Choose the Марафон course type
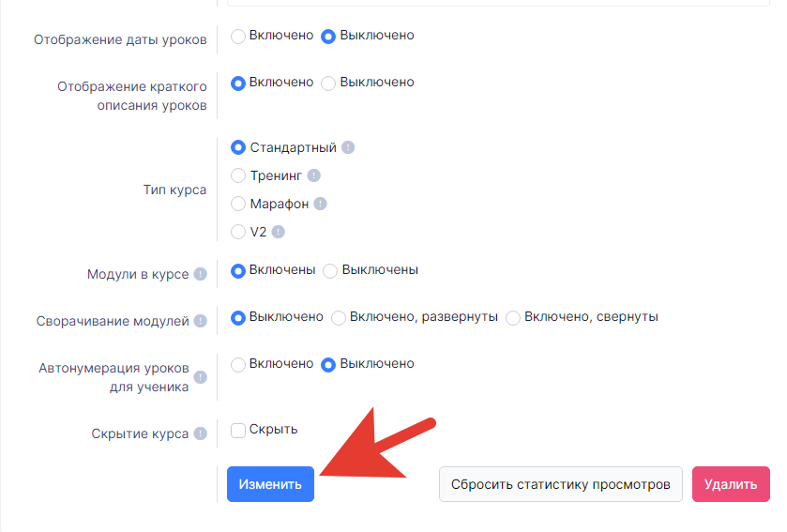Viewport: 787px width, 532px height. (x=238, y=204)
